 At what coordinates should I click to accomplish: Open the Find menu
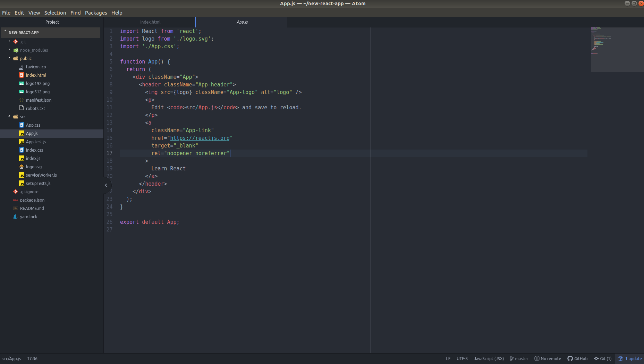(x=75, y=13)
